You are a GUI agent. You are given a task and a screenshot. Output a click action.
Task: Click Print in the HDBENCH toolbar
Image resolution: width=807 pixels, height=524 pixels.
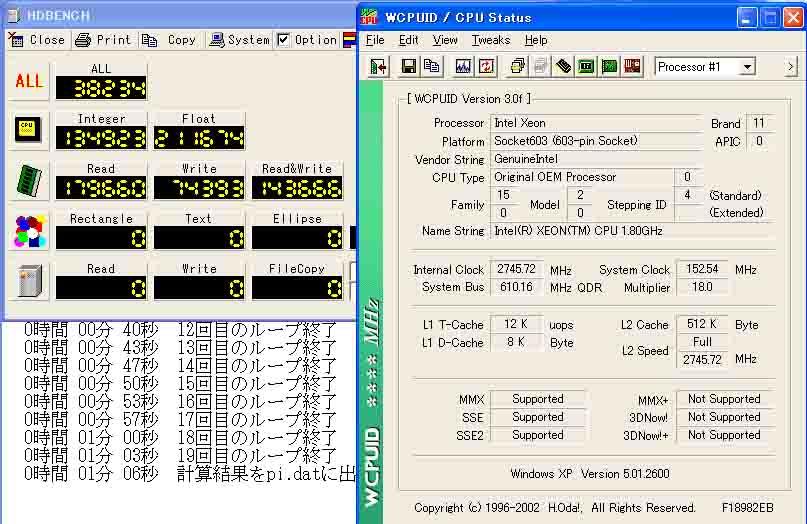[103, 40]
